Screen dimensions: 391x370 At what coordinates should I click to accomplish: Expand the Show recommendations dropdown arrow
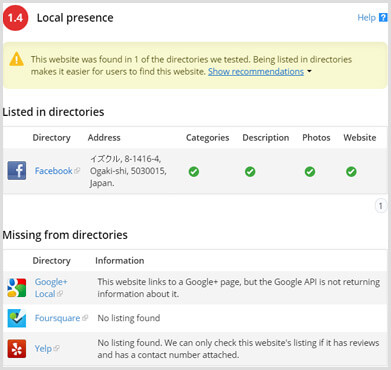coord(309,71)
